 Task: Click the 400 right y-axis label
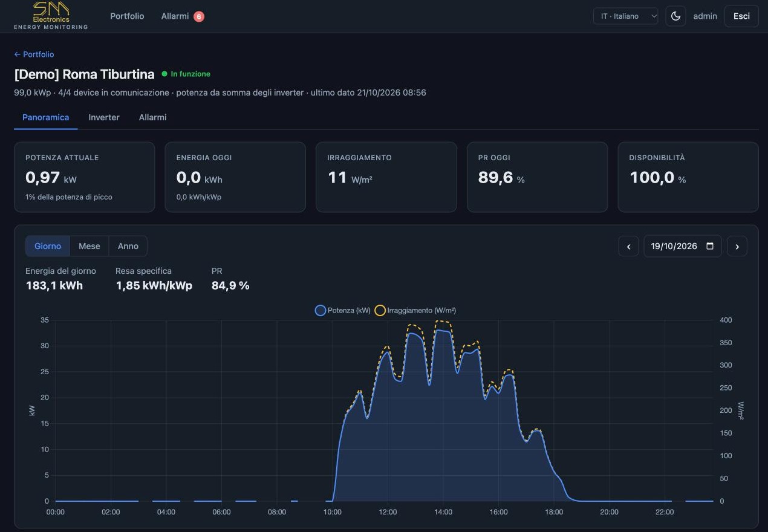(x=726, y=320)
